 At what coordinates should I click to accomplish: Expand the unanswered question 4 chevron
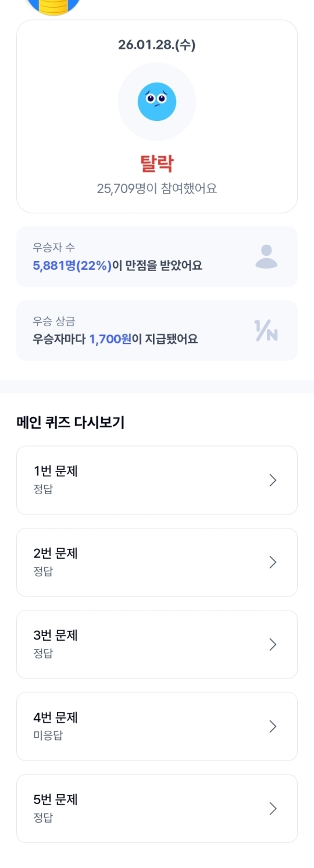273,726
